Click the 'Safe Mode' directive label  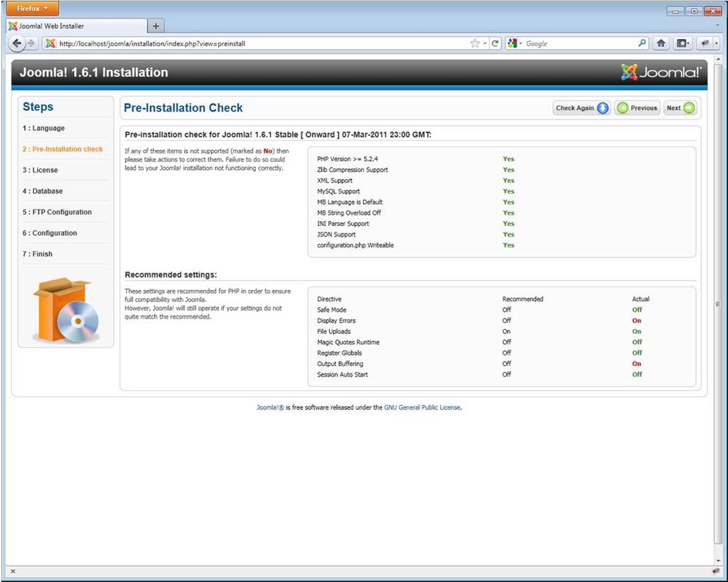pyautogui.click(x=331, y=310)
